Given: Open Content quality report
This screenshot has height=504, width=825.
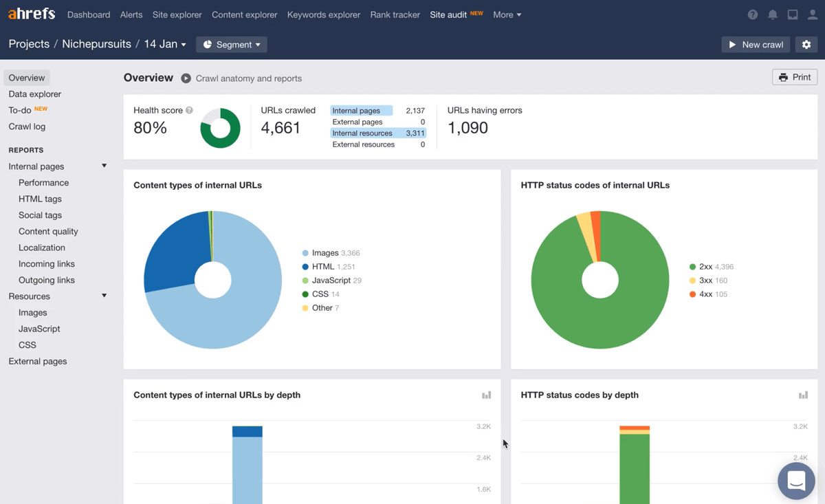Looking at the screenshot, I should pyautogui.click(x=48, y=232).
